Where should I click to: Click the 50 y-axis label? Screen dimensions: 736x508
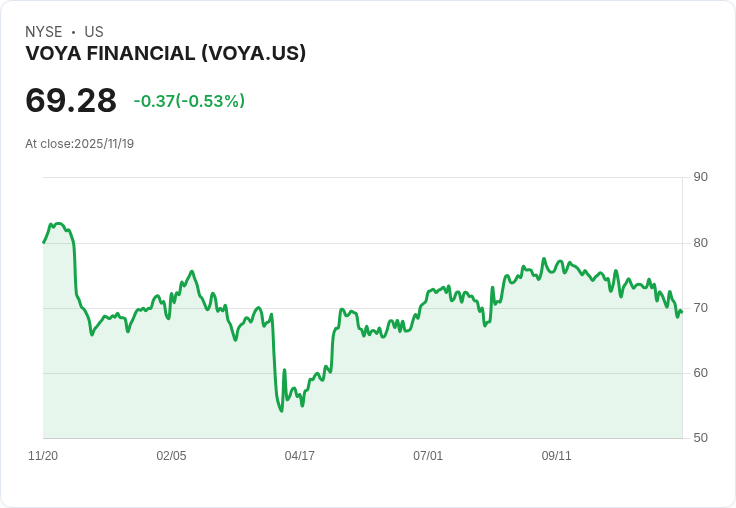700,438
